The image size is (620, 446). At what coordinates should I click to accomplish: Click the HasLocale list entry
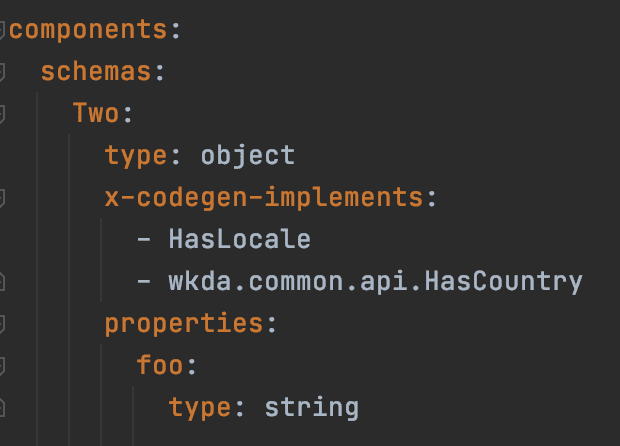239,240
